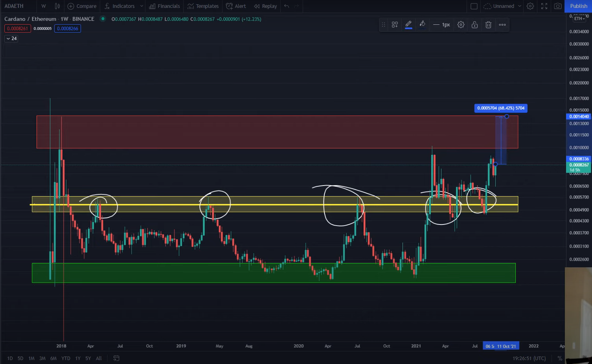592x364 pixels.
Task: Open drawing settings gear in floating toolbar
Action: [461, 25]
